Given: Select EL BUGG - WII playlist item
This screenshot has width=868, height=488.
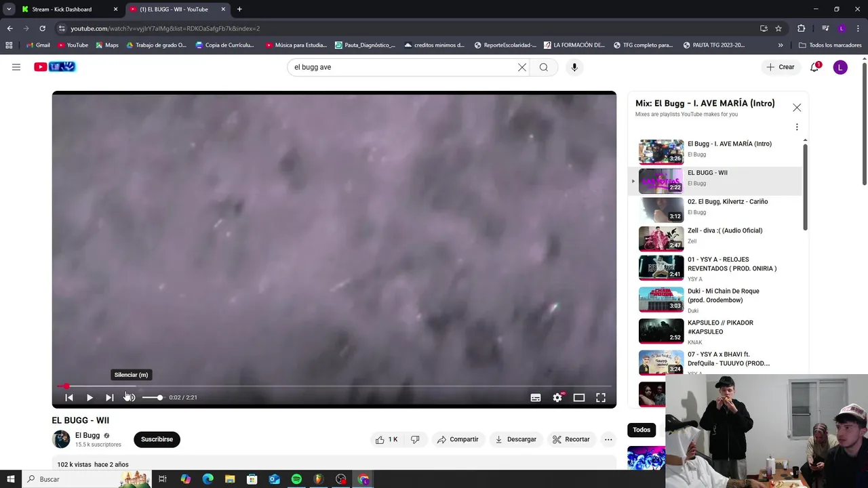Looking at the screenshot, I should pyautogui.click(x=715, y=180).
